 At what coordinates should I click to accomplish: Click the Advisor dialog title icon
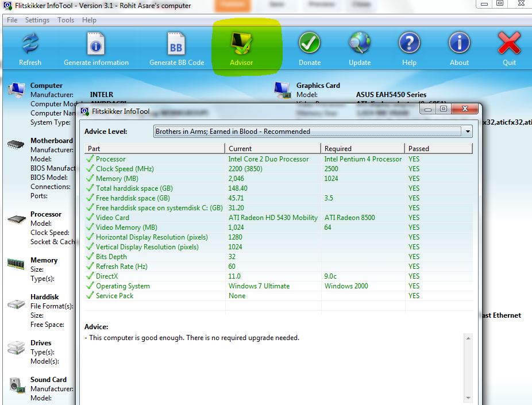(x=85, y=111)
